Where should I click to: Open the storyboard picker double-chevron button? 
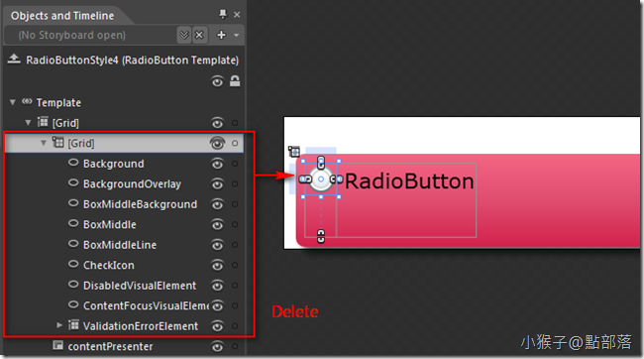click(x=184, y=36)
